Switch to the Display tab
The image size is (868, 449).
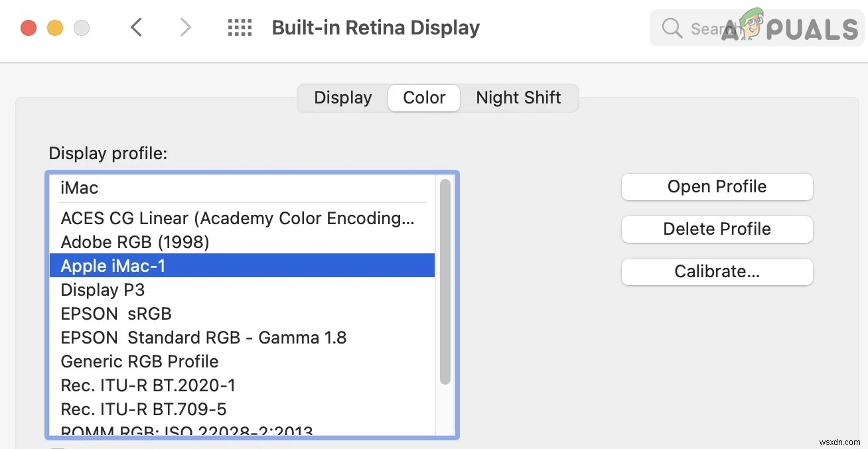point(342,97)
